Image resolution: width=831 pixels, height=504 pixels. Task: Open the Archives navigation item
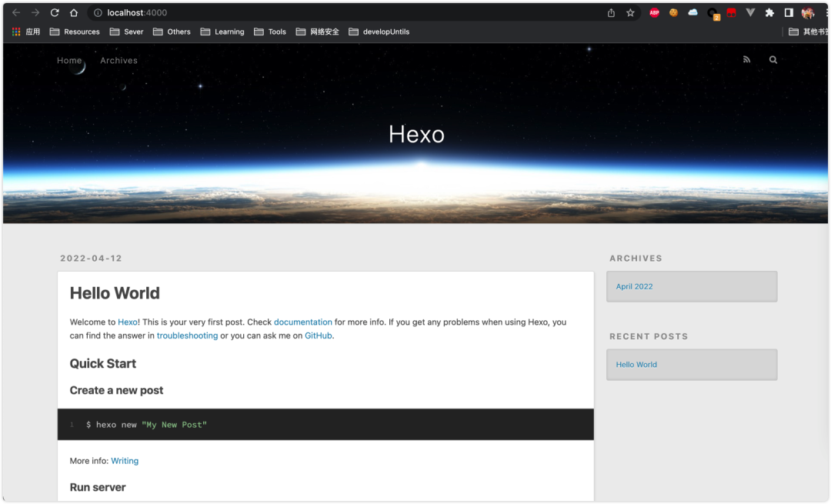(118, 61)
